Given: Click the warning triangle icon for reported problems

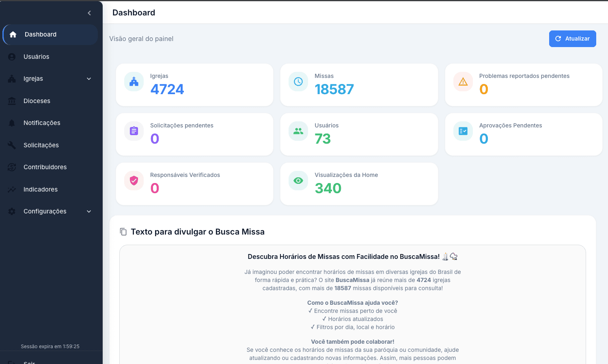Looking at the screenshot, I should (x=463, y=82).
